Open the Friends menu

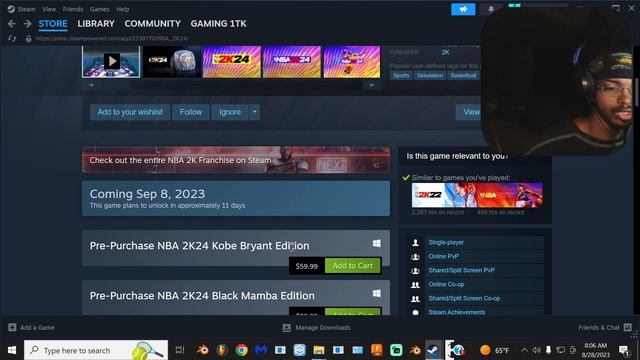pos(73,9)
